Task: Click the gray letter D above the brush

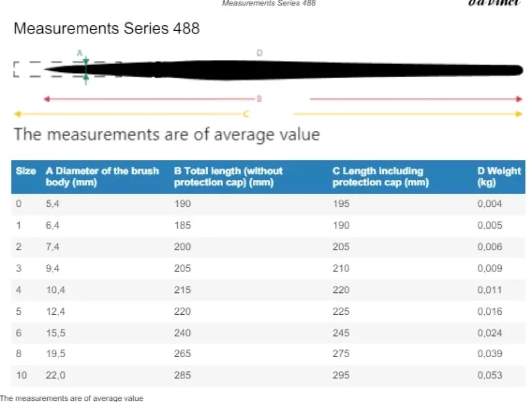Action: click(259, 53)
